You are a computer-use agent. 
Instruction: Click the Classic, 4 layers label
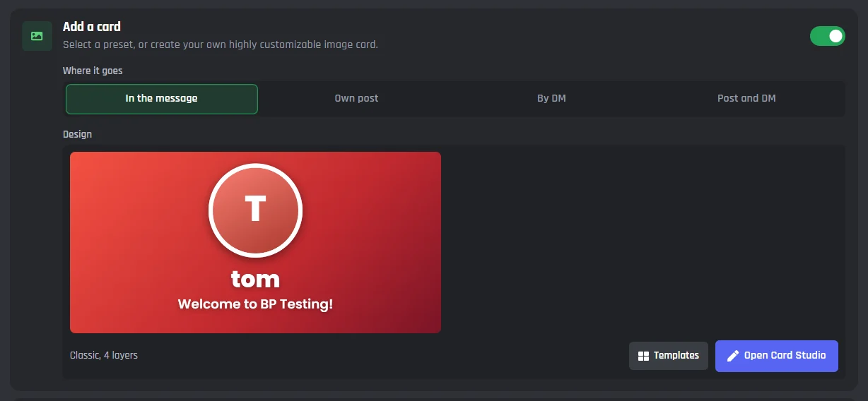(x=104, y=355)
